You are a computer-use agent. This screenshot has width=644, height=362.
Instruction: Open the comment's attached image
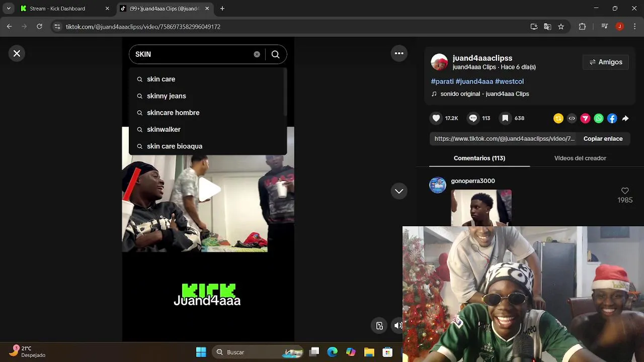point(481,208)
